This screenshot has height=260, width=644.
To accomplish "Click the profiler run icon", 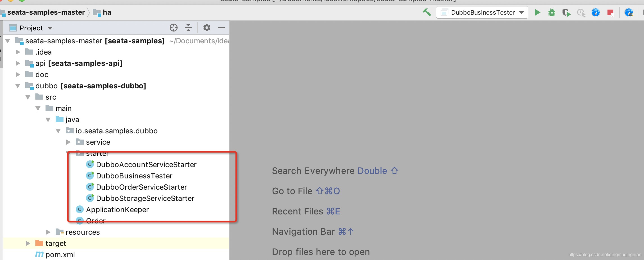I will [581, 13].
